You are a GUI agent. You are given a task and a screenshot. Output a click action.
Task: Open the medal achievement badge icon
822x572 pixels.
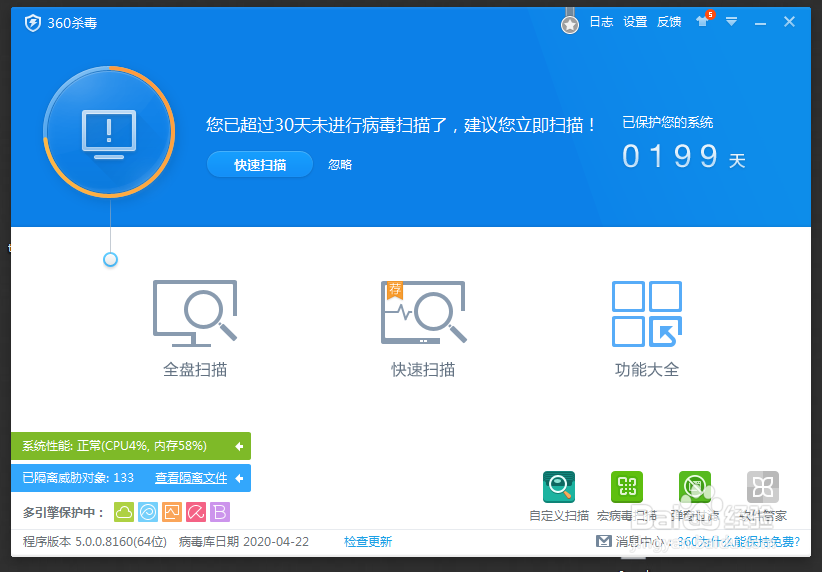[570, 22]
